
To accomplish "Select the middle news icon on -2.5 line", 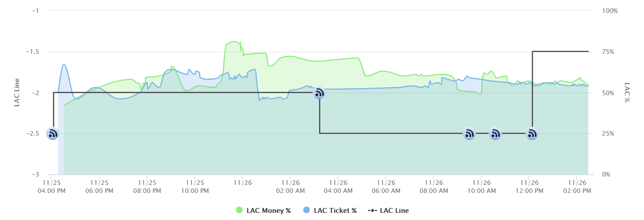I will (x=496, y=133).
